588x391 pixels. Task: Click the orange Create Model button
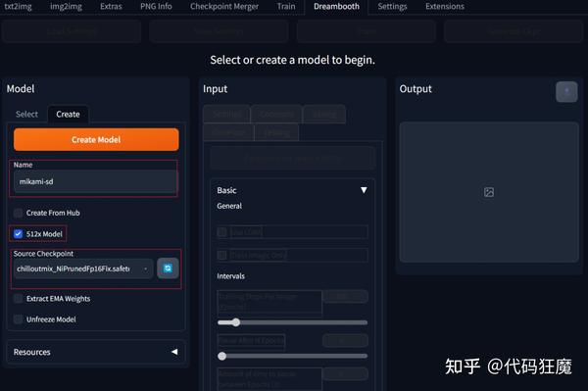pos(96,140)
